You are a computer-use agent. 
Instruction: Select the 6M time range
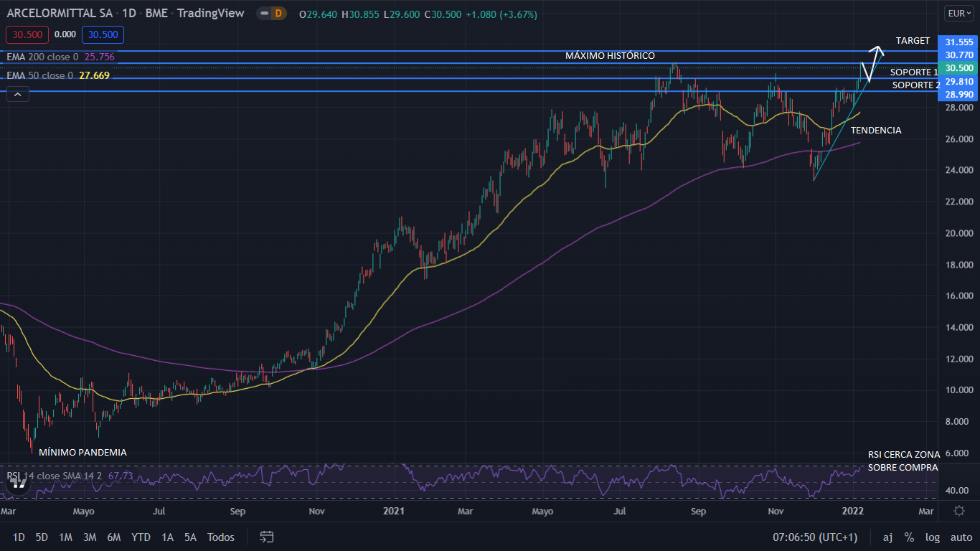point(113,537)
